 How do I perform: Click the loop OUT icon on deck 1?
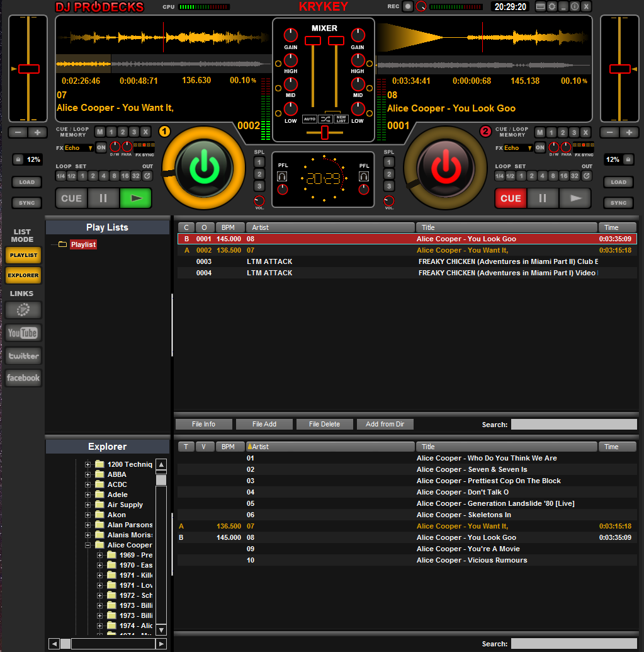tap(146, 174)
